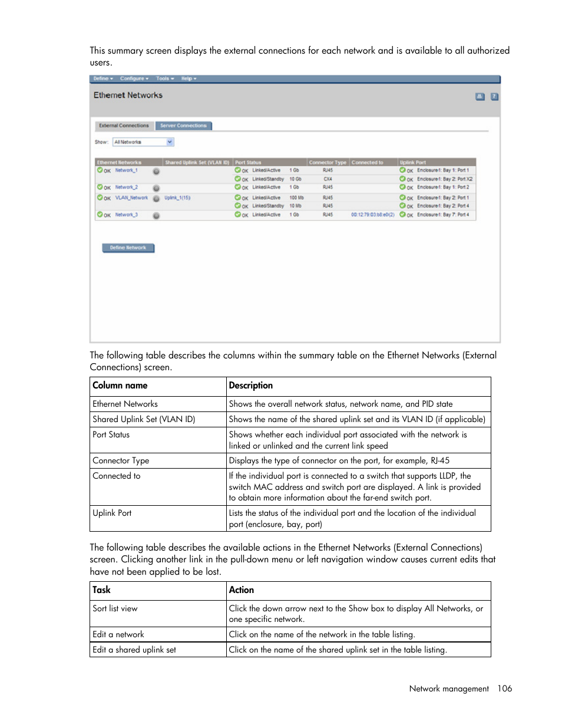The height and width of the screenshot is (728, 562).
Task: Click the OK status icon for Network_1
Action: click(x=100, y=170)
